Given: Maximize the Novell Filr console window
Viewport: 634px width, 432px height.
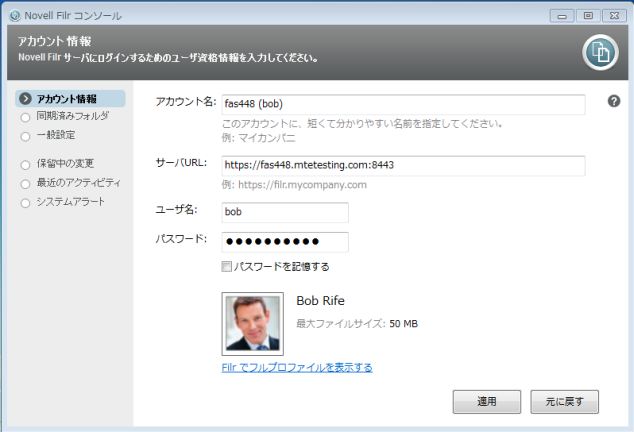Looking at the screenshot, I should [x=588, y=16].
